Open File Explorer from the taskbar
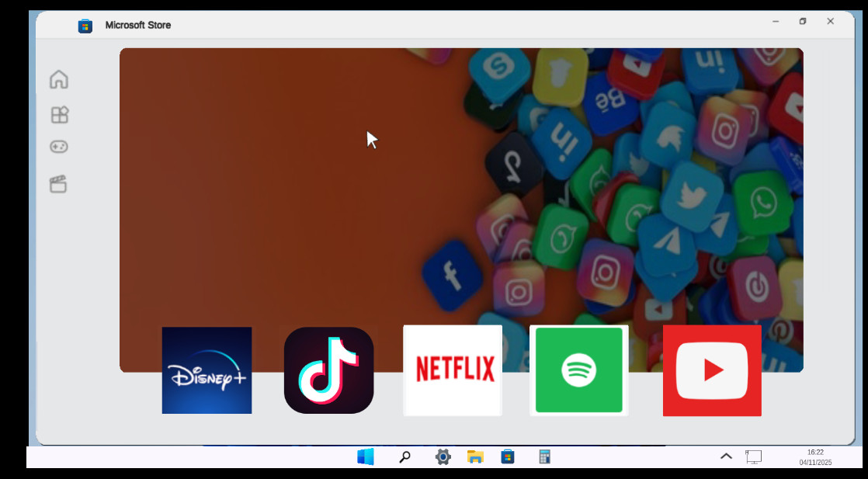The image size is (868, 479). coord(474,456)
